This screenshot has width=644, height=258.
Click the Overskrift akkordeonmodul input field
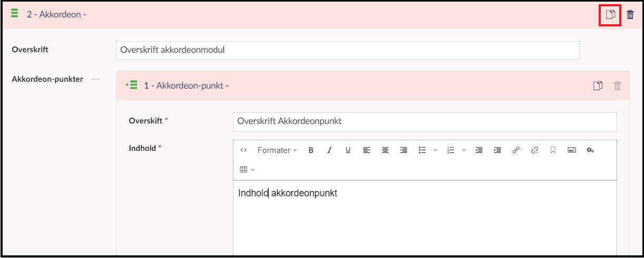tap(348, 50)
